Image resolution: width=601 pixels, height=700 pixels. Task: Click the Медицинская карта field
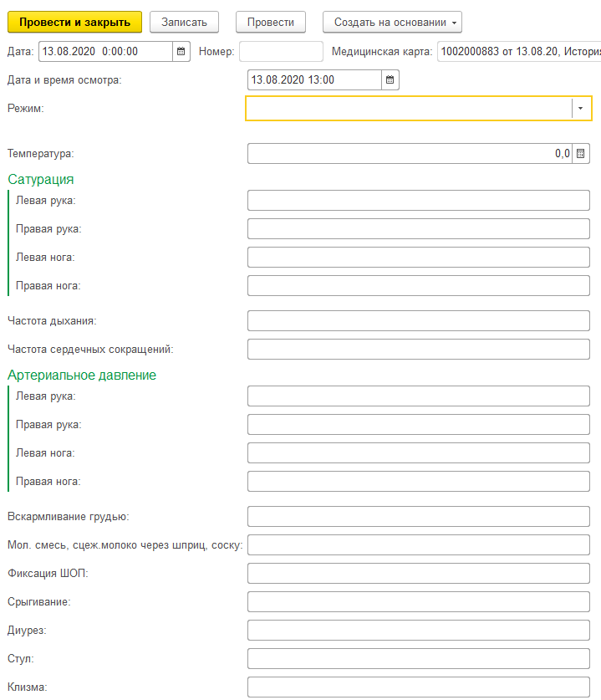click(518, 51)
